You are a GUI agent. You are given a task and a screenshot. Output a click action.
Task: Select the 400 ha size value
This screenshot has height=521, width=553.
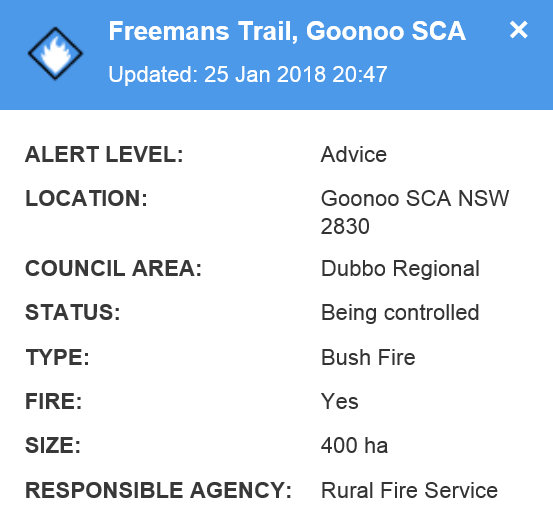click(x=354, y=445)
